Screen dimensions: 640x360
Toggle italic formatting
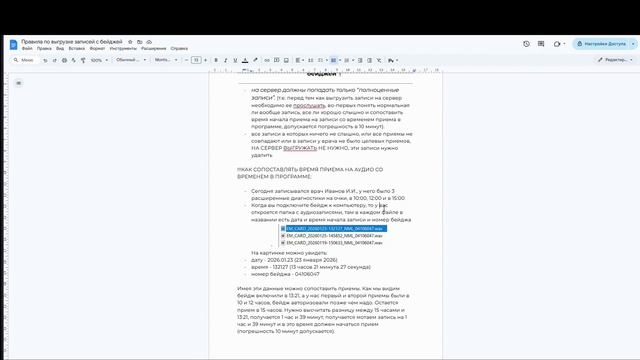click(225, 60)
